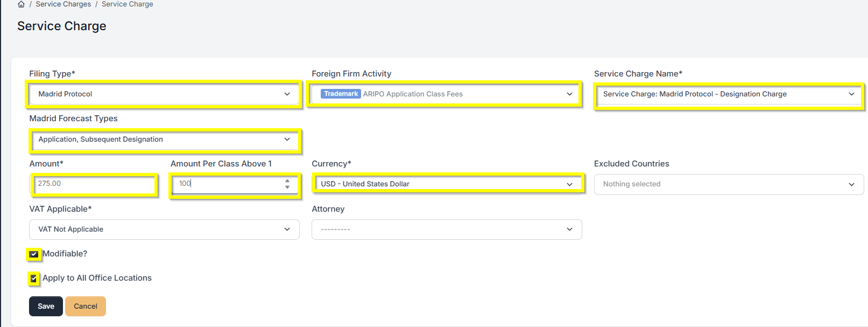Open the Currency dropdown
Viewport: 868px width, 327px height.
click(446, 184)
